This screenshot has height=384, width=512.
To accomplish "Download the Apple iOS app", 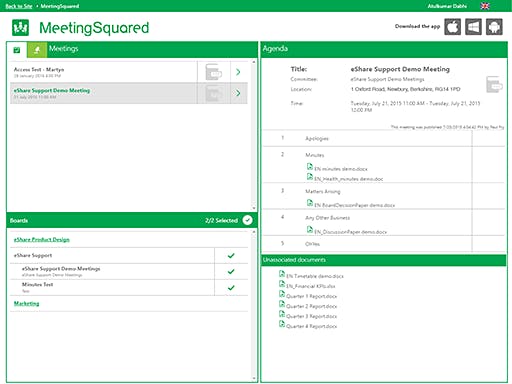I will (452, 27).
